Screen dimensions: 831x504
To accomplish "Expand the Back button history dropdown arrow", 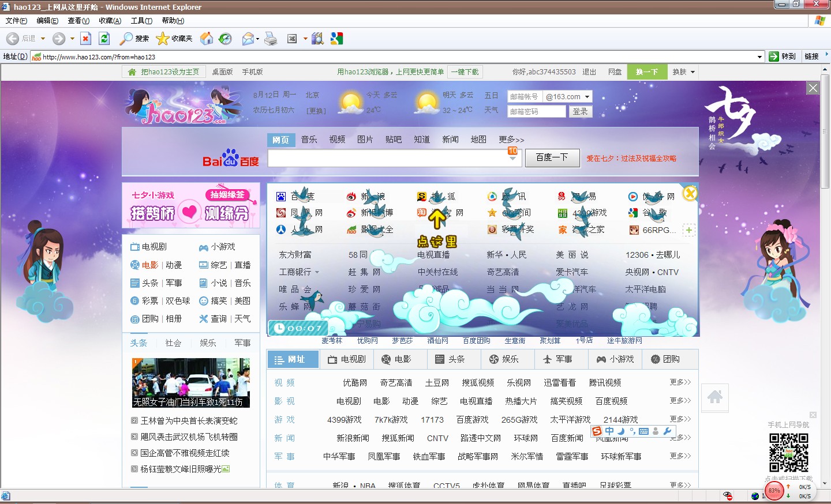I will (43, 39).
